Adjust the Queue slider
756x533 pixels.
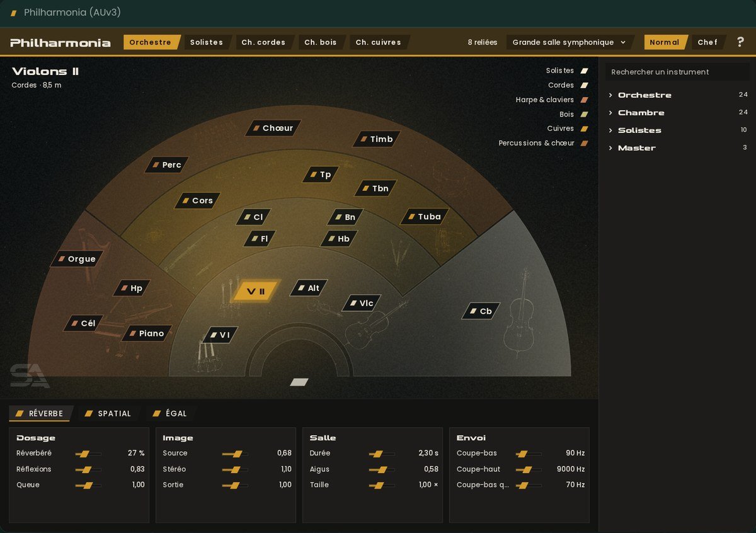pyautogui.click(x=88, y=485)
